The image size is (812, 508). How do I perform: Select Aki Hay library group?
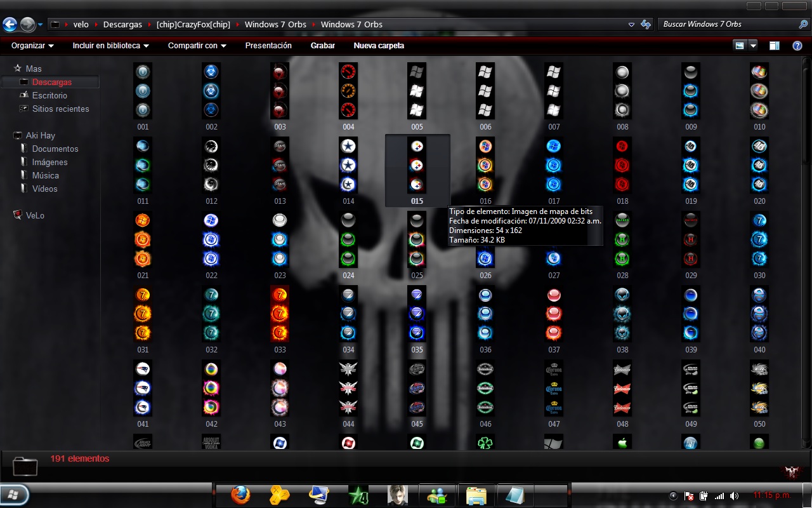[x=41, y=135]
